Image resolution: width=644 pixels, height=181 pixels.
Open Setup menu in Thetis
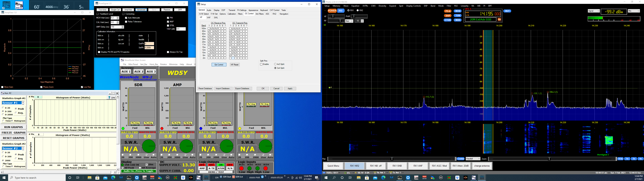(327, 6)
